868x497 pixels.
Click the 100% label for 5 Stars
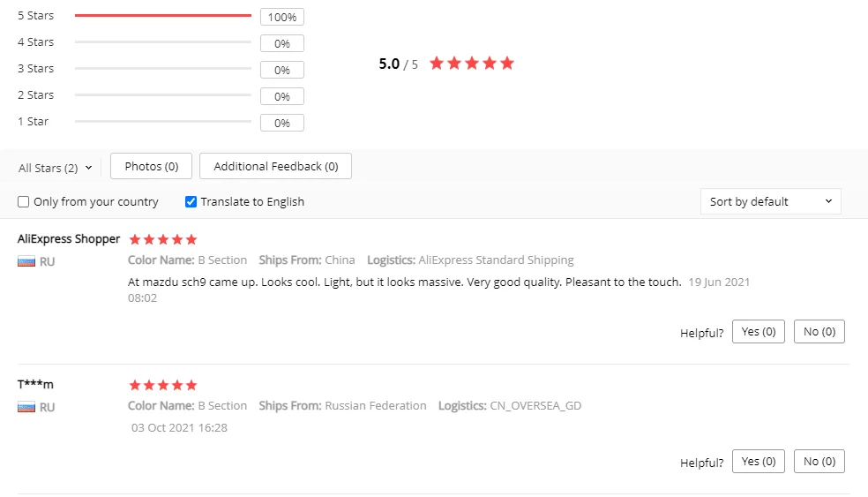[282, 17]
